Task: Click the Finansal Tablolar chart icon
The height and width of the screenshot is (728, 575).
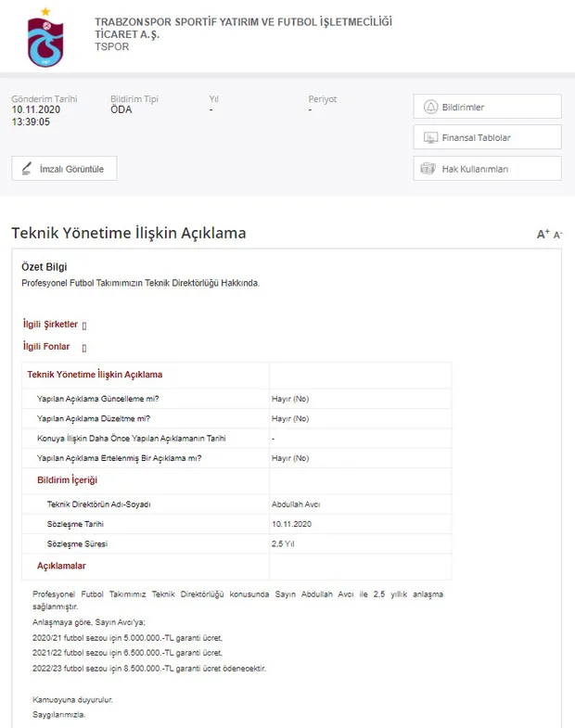Action: (x=429, y=137)
